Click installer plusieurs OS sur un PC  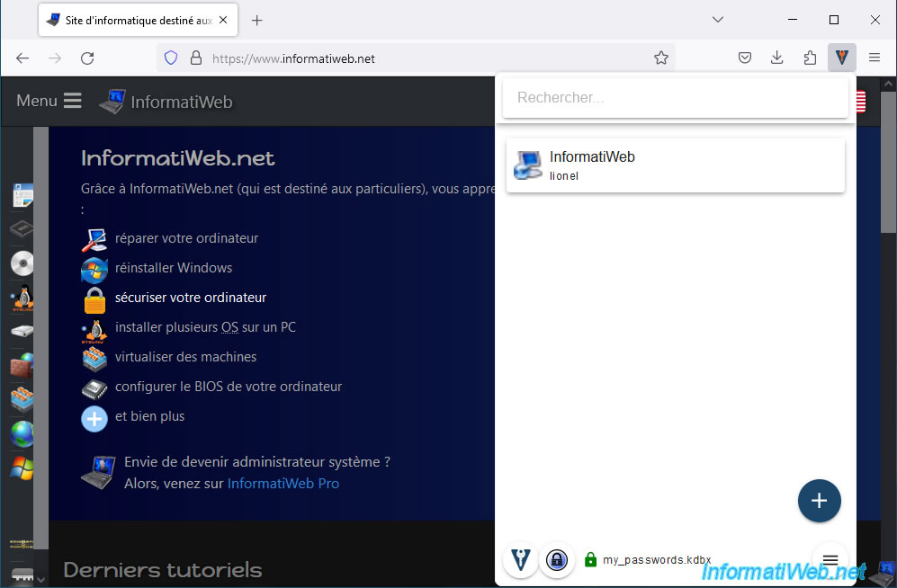pos(205,327)
